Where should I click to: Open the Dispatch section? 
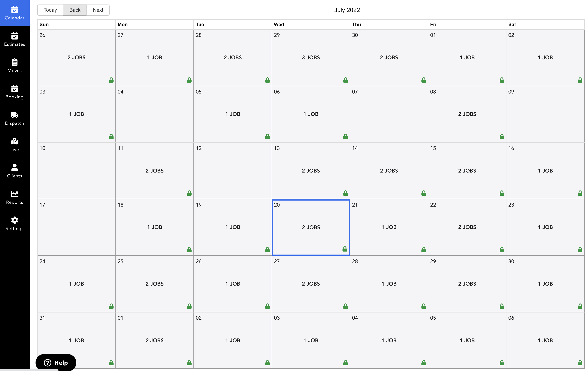tap(14, 118)
